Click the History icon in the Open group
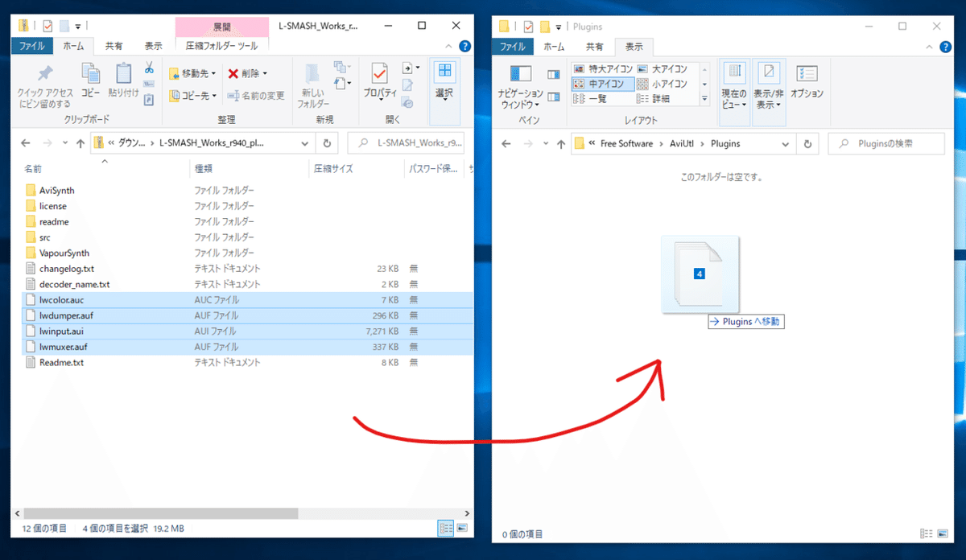 [x=408, y=102]
